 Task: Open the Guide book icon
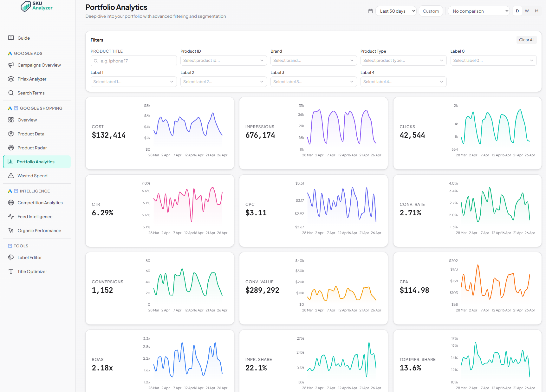point(11,38)
